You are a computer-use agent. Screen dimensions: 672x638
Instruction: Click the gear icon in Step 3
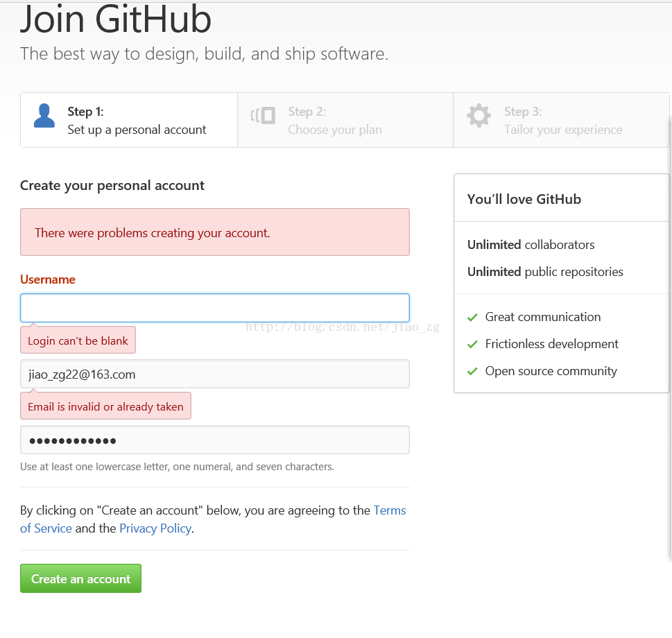pos(479,115)
